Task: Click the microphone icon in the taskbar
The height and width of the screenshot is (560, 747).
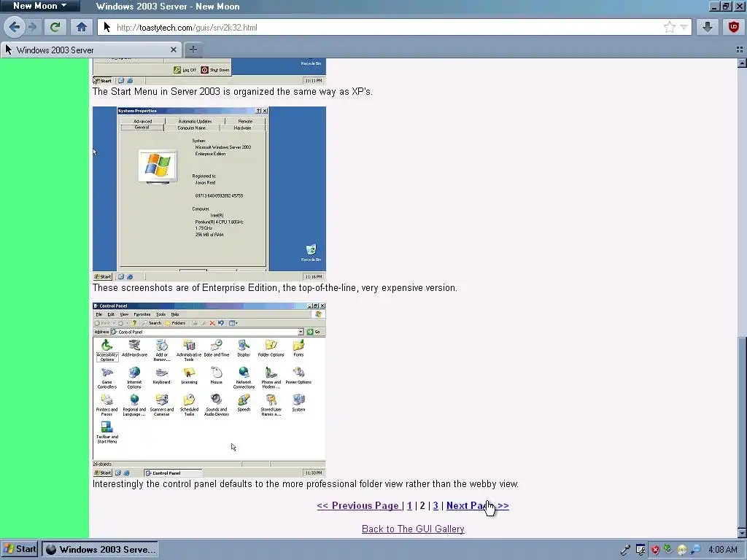Action: coord(625,550)
